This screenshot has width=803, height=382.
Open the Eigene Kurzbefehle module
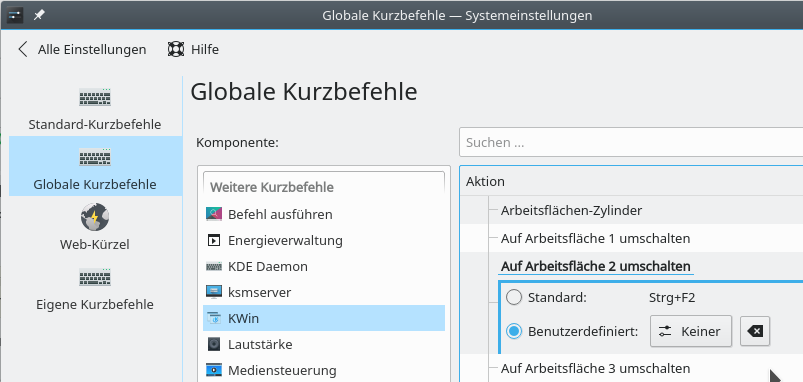[x=95, y=288]
